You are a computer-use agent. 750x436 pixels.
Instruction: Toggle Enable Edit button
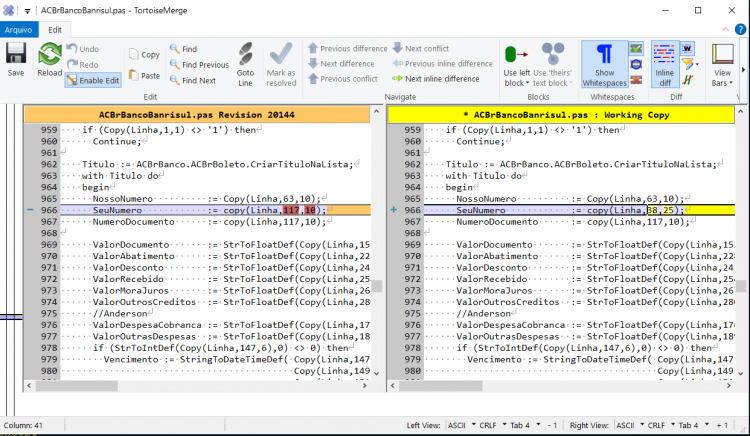pos(93,80)
